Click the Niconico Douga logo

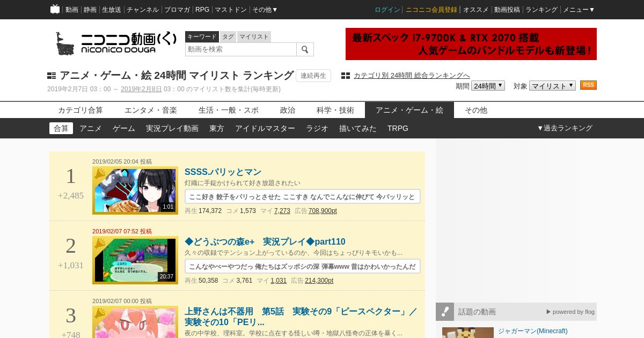point(116,43)
